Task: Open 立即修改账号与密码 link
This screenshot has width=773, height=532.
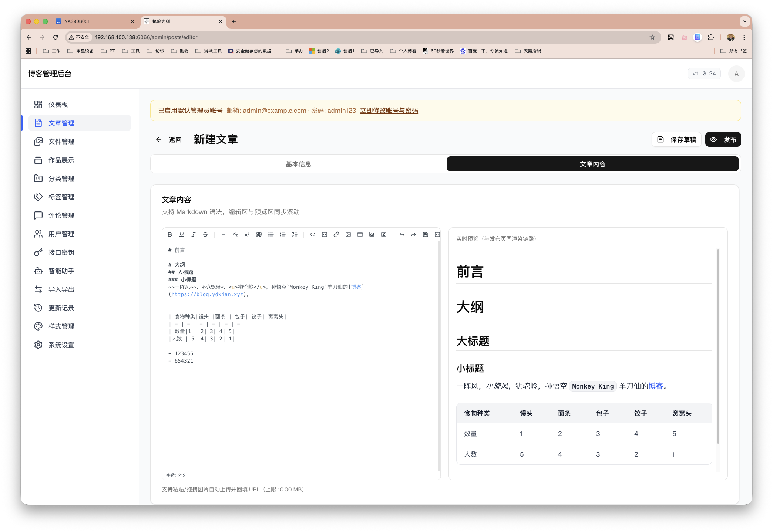Action: coord(389,110)
